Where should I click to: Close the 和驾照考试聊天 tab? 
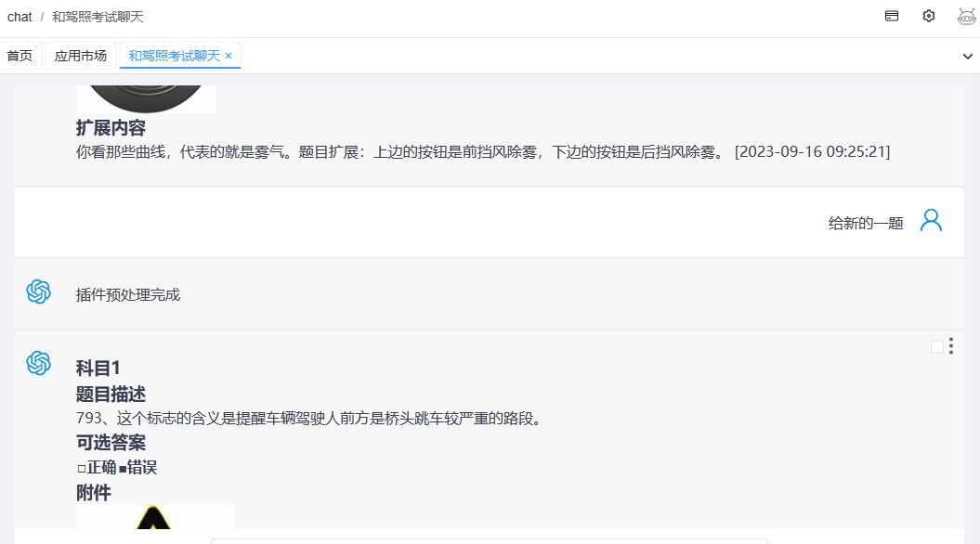pos(229,56)
